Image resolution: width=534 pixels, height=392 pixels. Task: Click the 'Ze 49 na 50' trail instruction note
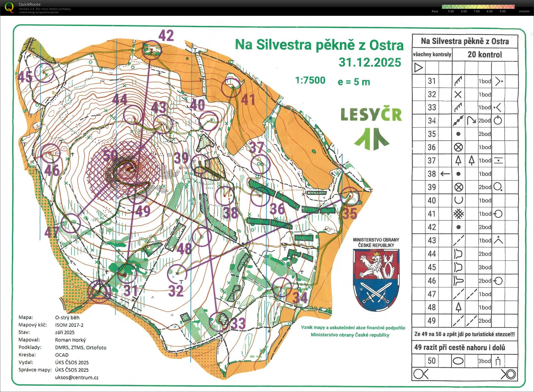click(464, 334)
